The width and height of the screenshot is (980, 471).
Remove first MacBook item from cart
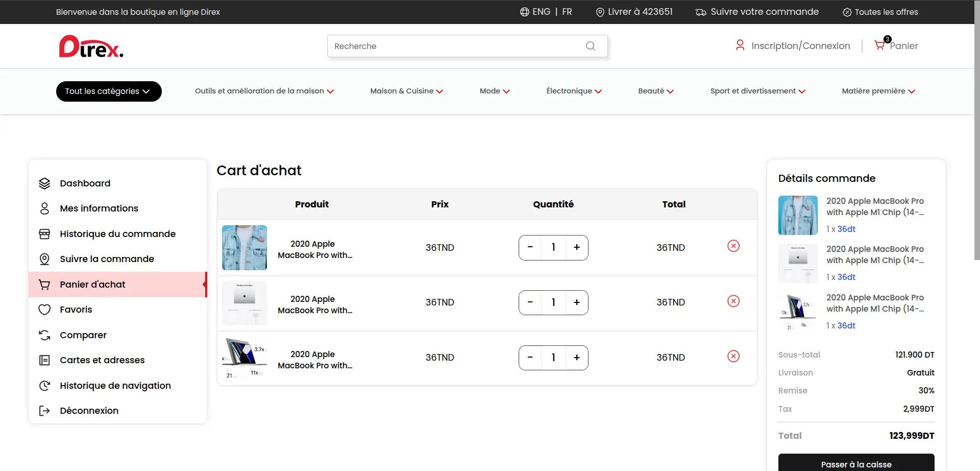pyautogui.click(x=733, y=246)
